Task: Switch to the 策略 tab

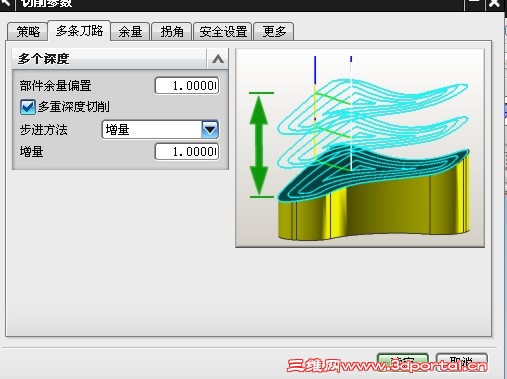Action: [28, 32]
